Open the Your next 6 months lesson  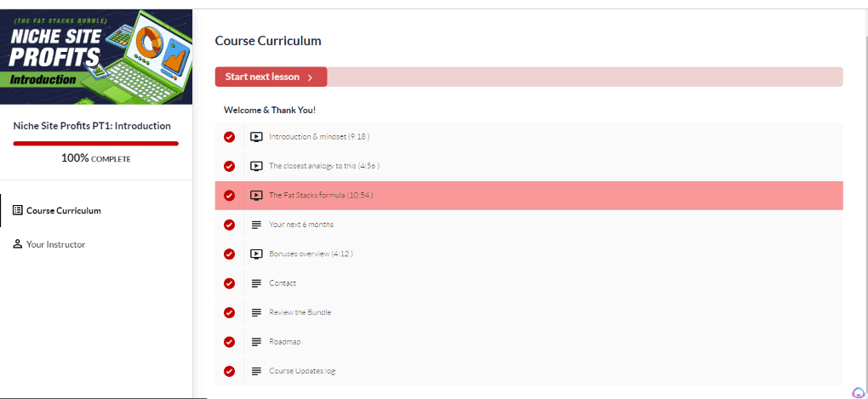[x=301, y=225]
